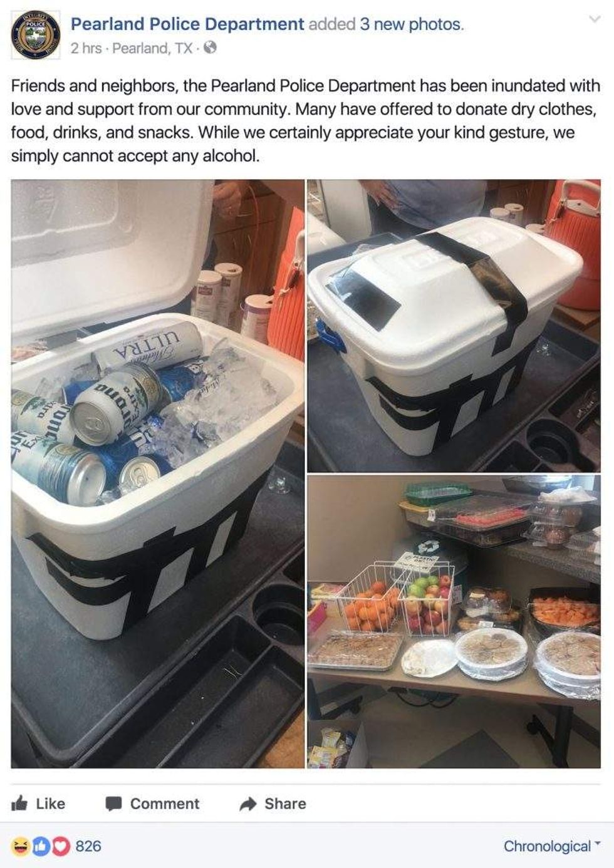The height and width of the screenshot is (868, 614).
Task: View the 826 reactions count
Action: (x=88, y=846)
